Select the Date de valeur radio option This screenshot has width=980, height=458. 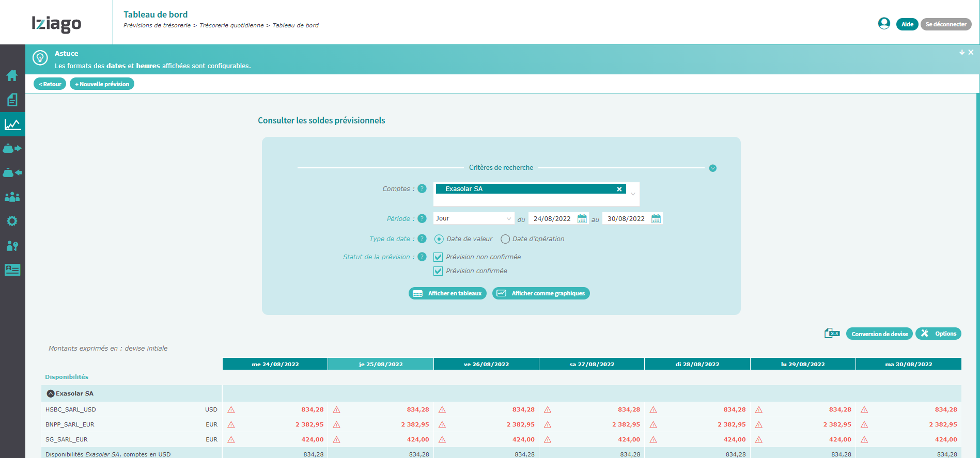pyautogui.click(x=439, y=239)
